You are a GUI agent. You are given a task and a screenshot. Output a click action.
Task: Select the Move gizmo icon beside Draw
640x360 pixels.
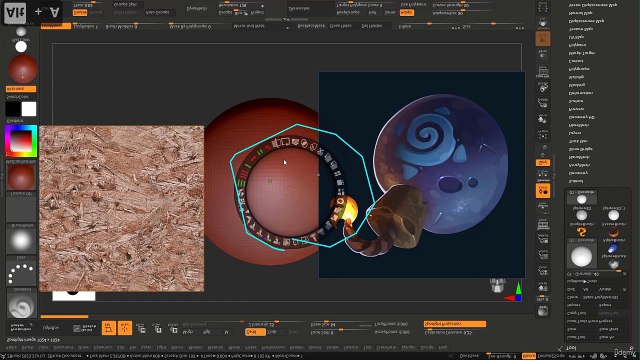tap(141, 328)
